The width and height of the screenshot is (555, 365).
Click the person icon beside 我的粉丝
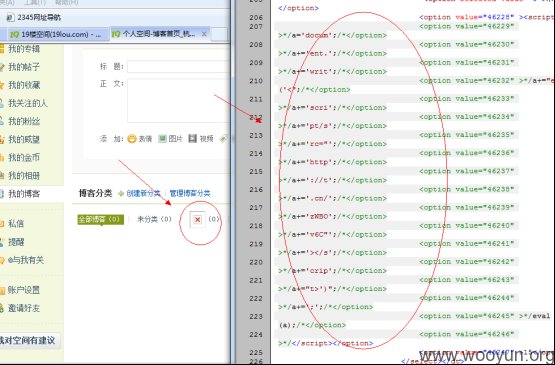(x=2, y=121)
